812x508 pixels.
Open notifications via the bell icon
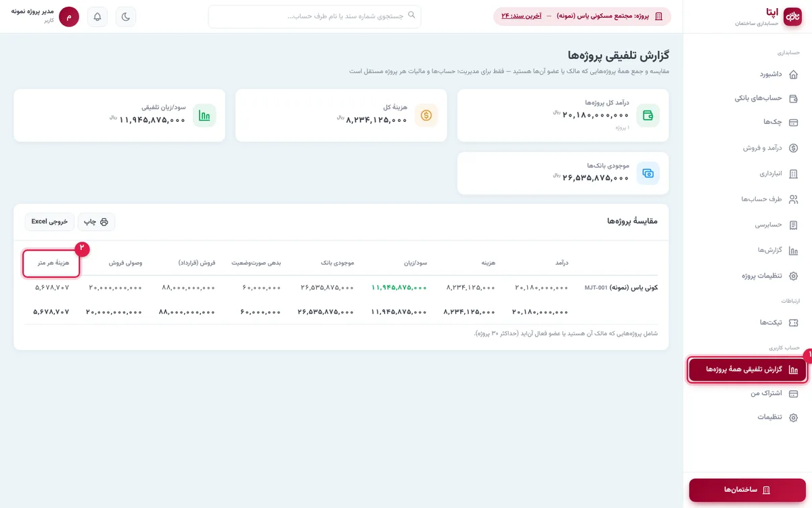[97, 17]
